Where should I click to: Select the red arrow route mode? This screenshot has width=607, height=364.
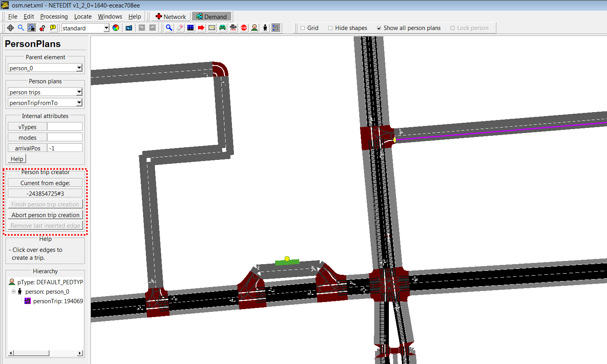point(201,28)
